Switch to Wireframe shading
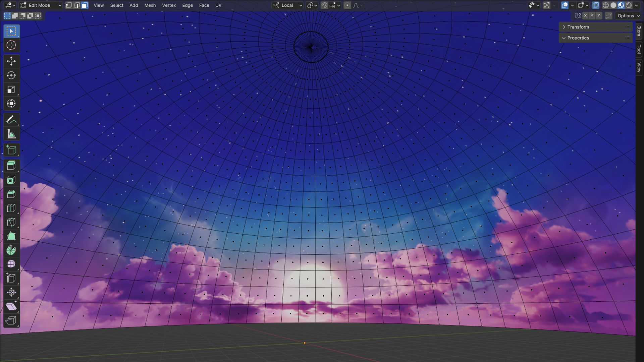 606,5
